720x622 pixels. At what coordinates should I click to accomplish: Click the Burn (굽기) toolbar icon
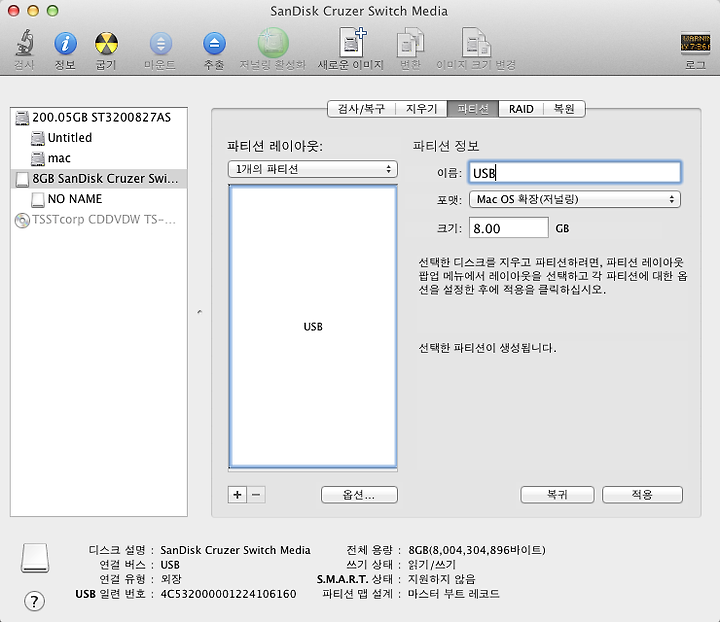[106, 44]
